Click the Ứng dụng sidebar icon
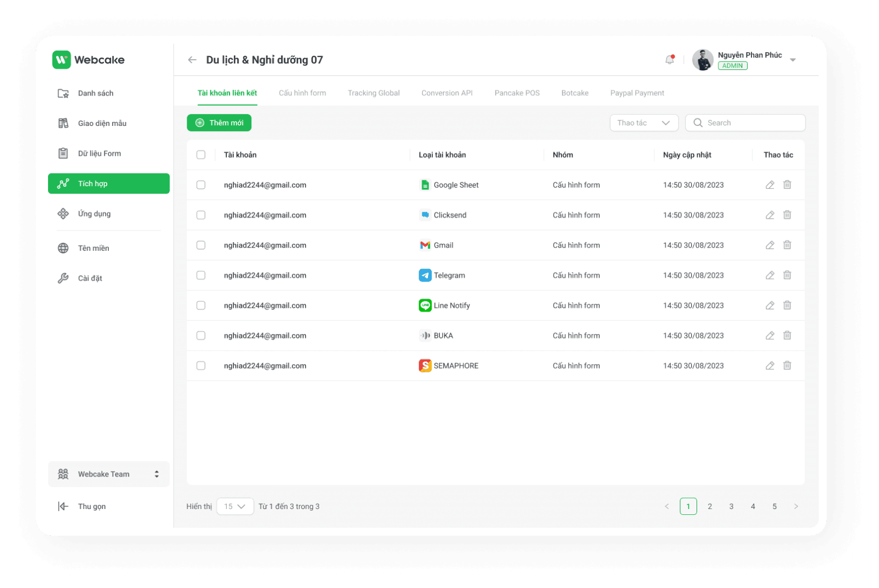Image resolution: width=879 pixels, height=588 pixels. [x=63, y=213]
